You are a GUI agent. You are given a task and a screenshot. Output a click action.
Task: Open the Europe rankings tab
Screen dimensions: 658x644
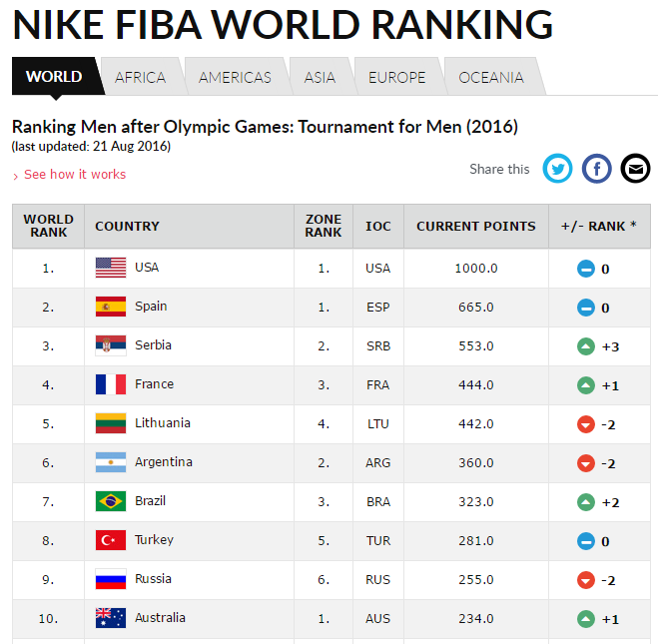[396, 77]
